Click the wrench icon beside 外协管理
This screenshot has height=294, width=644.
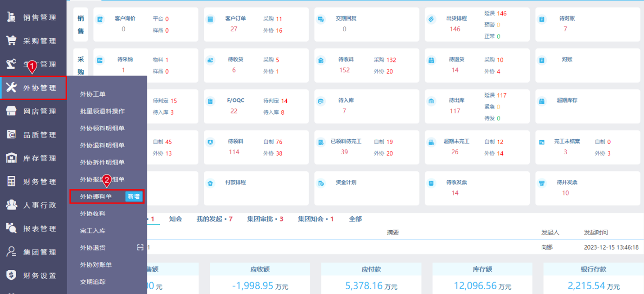click(x=11, y=87)
